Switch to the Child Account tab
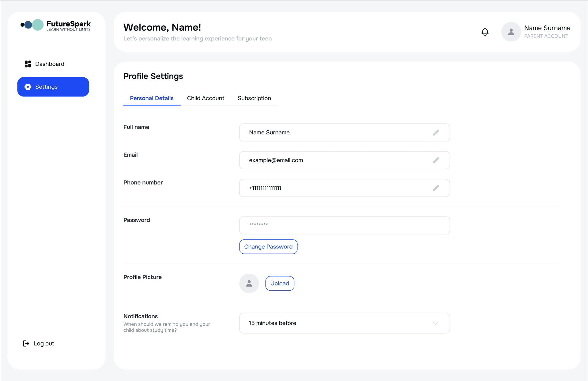 [205, 98]
